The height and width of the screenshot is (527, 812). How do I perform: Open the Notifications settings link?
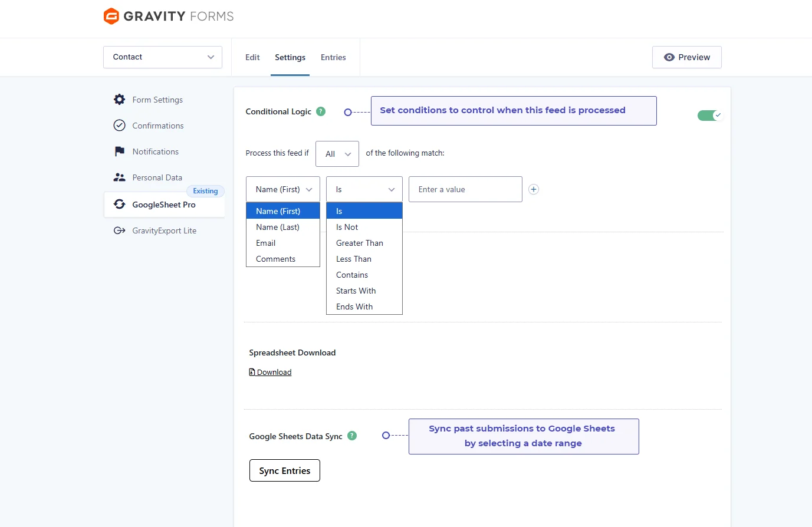(x=156, y=151)
